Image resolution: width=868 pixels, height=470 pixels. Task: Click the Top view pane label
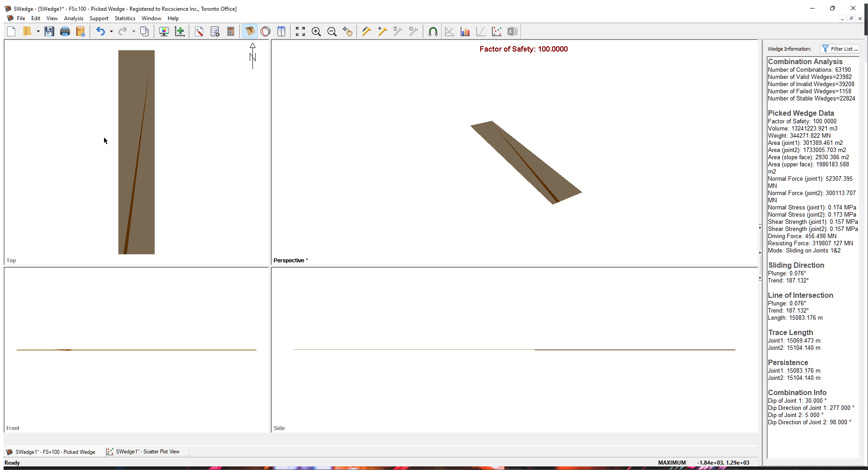(11, 261)
